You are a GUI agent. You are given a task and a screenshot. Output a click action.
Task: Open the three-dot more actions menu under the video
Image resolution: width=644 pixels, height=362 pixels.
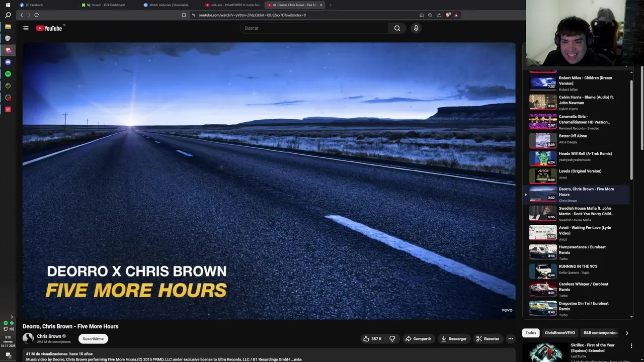point(510,339)
